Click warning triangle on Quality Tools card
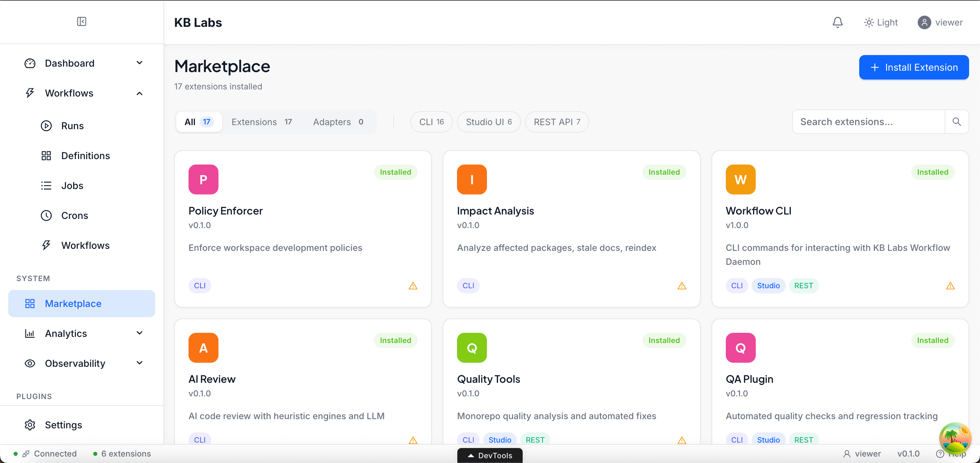This screenshot has width=980, height=463. (x=682, y=440)
